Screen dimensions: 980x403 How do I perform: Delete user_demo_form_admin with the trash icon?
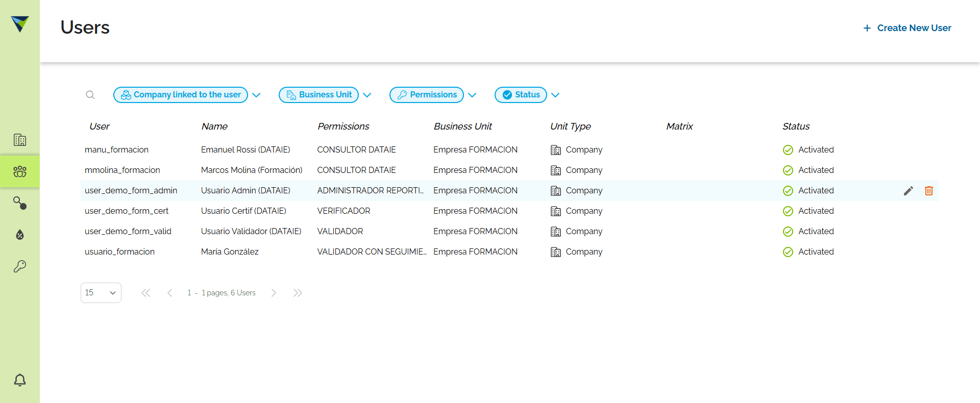coord(929,191)
